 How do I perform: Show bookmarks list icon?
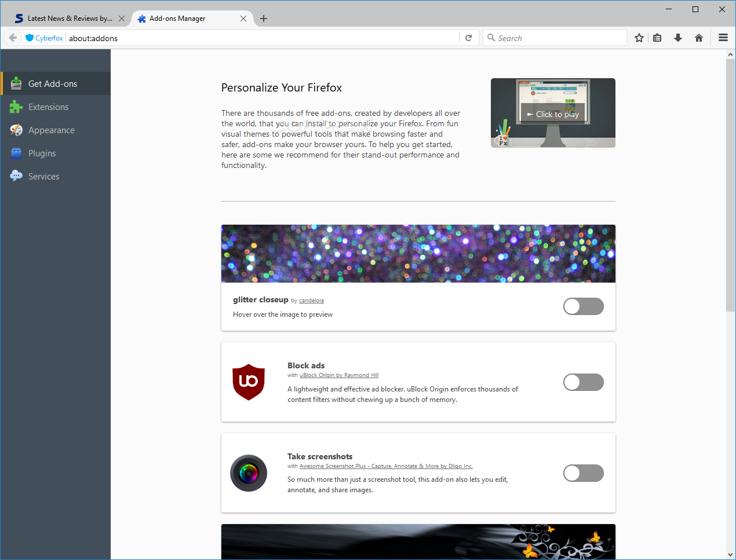657,38
